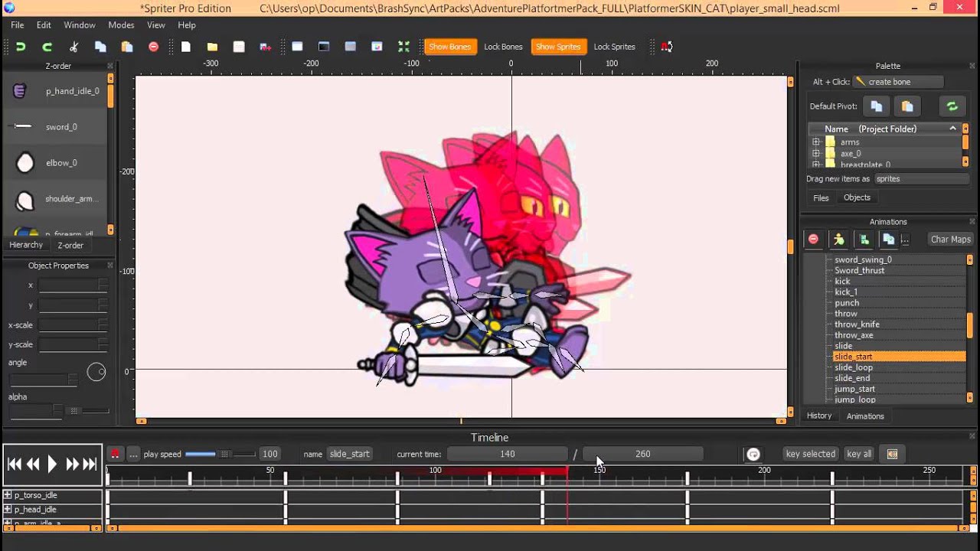Select the throw_knife animation
The height and width of the screenshot is (551, 980).
[857, 324]
